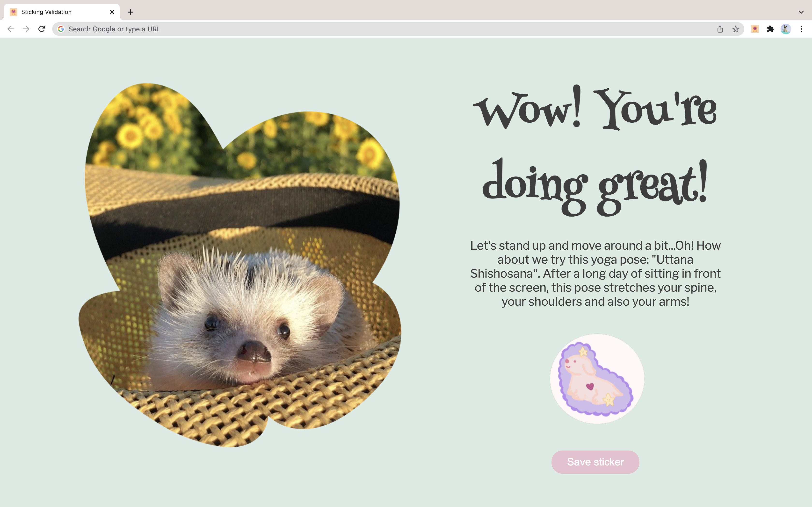Viewport: 812px width, 507px height.
Task: Click the browser forward arrow
Action: 26,29
